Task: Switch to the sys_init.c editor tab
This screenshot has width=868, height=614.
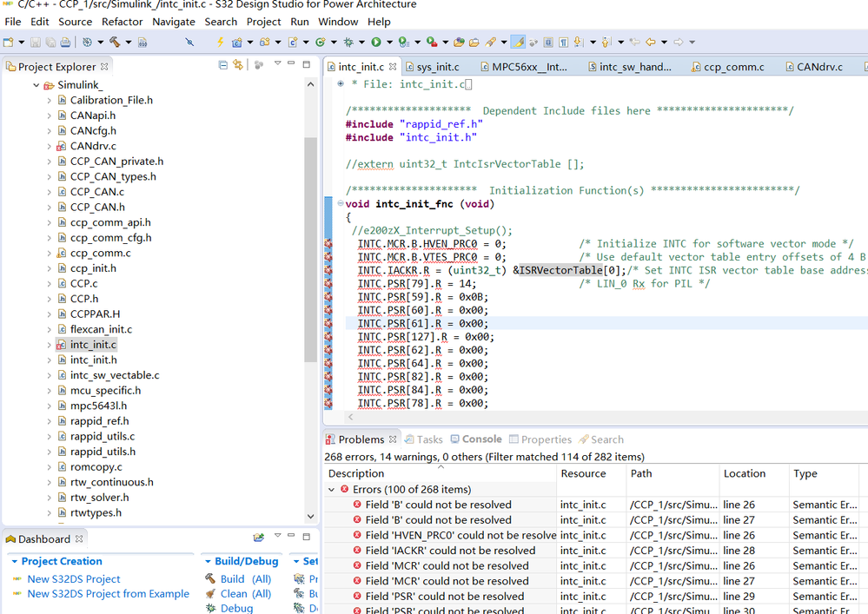Action: [x=437, y=67]
